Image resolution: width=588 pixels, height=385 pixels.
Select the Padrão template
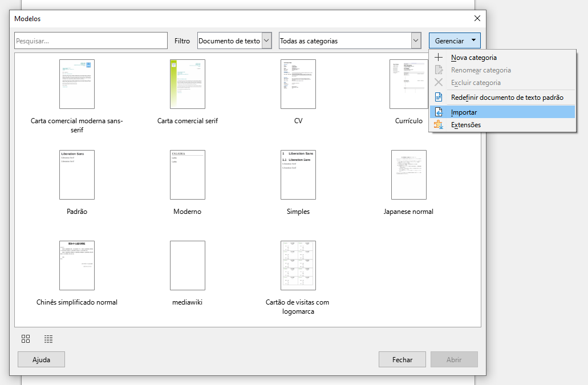pos(77,175)
